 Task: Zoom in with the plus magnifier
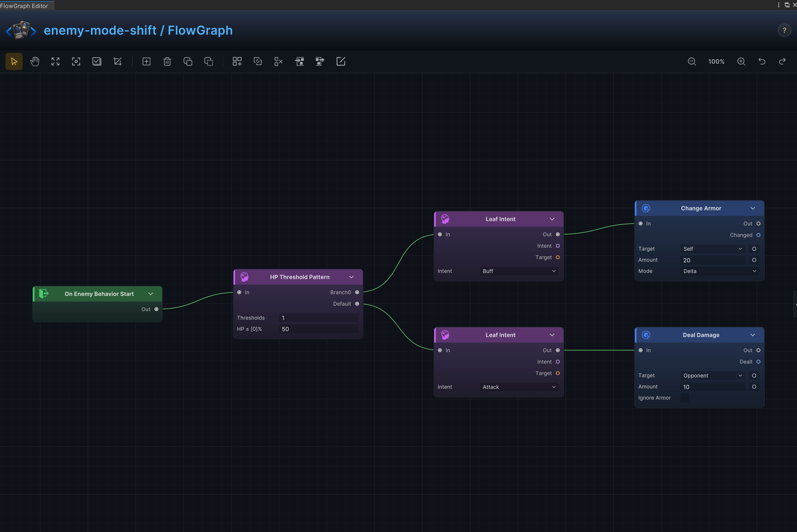coord(741,61)
